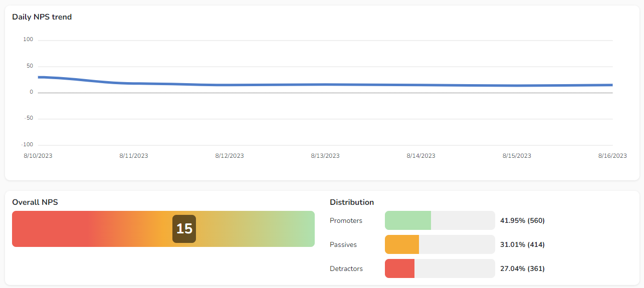
Task: Click the 31.01% (414) passives value
Action: click(x=522, y=244)
